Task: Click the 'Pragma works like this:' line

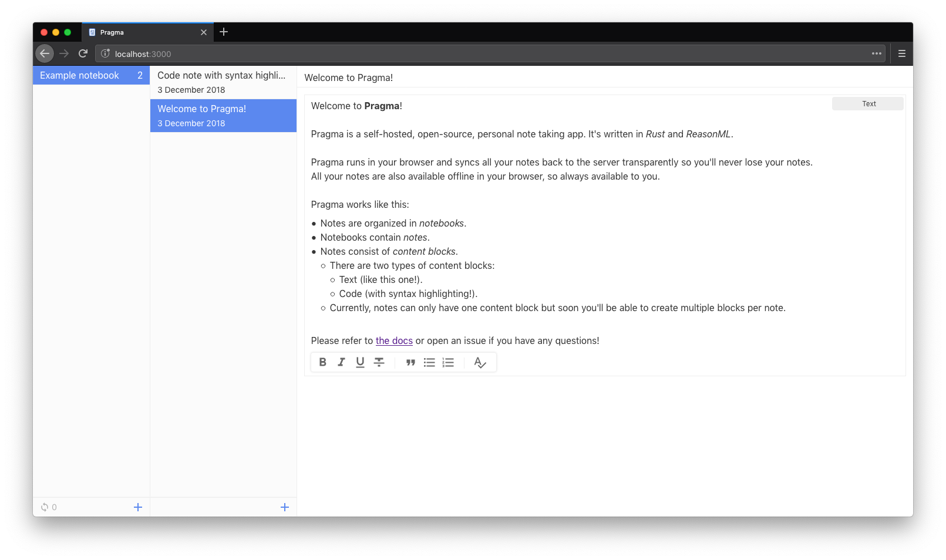Action: click(360, 204)
